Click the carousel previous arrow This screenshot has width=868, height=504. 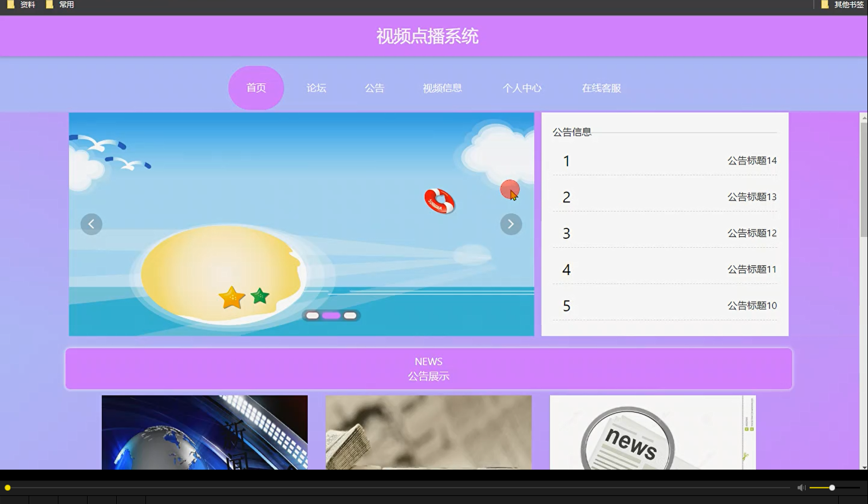coord(91,224)
